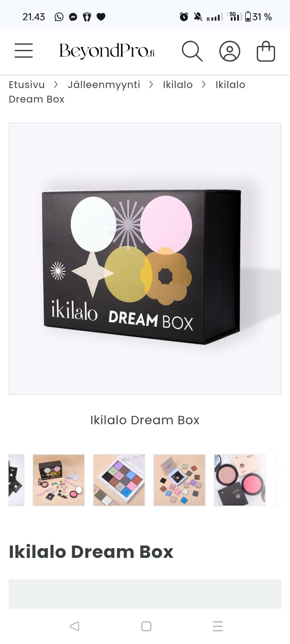Open the Ikilalo brand breadcrumb
The image size is (290, 644).
(178, 85)
